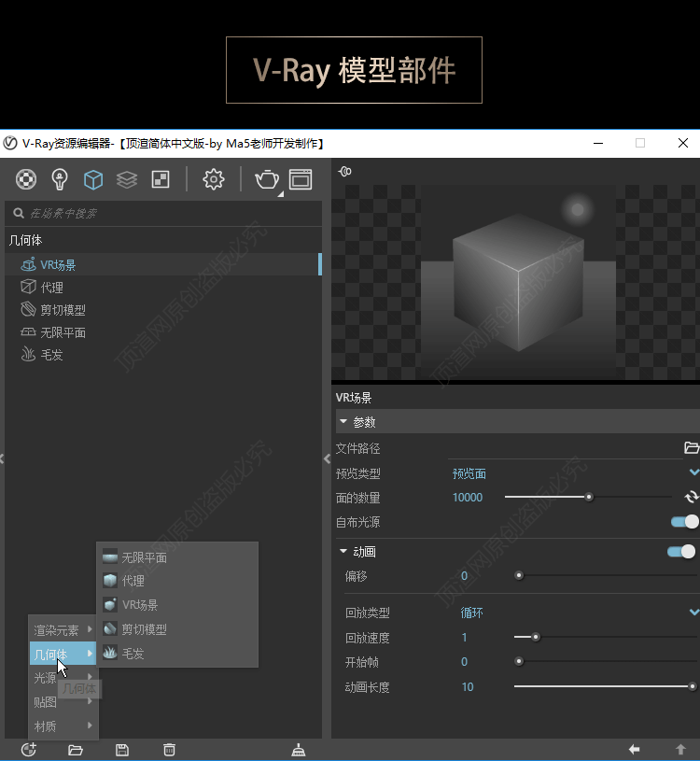Choose 毛发 from the geometry submenu
Image resolution: width=700 pixels, height=761 pixels.
(x=177, y=654)
